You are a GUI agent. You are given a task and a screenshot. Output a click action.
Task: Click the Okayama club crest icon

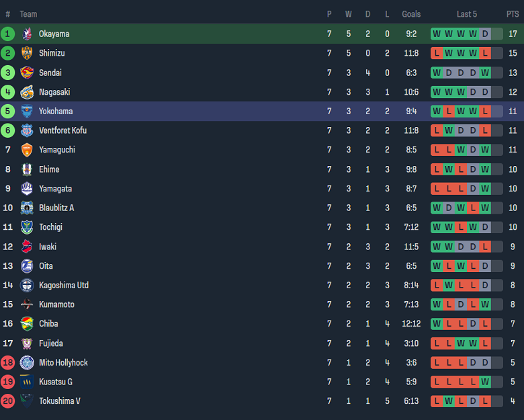coord(27,34)
